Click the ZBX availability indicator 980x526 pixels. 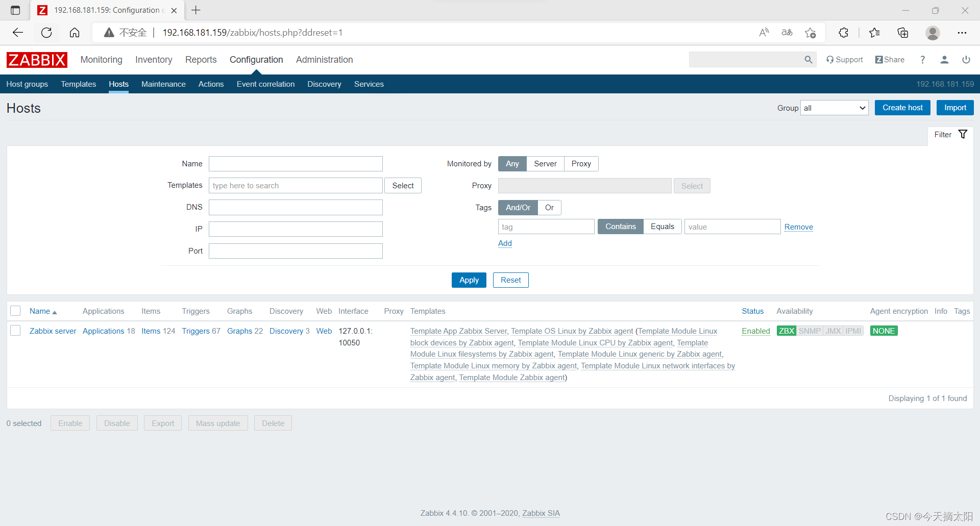coord(787,331)
